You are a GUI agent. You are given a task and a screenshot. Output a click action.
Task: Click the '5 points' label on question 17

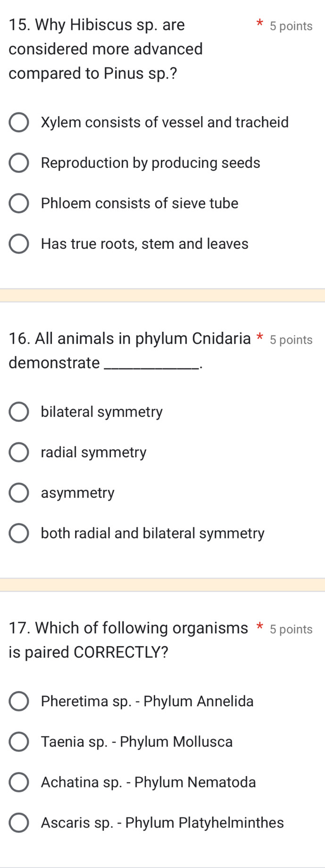(x=291, y=630)
